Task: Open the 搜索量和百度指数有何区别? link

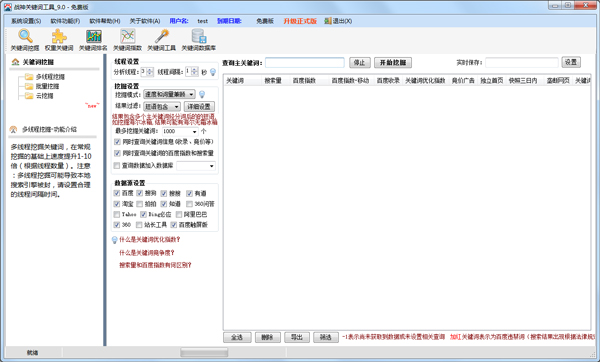Action: tap(155, 265)
